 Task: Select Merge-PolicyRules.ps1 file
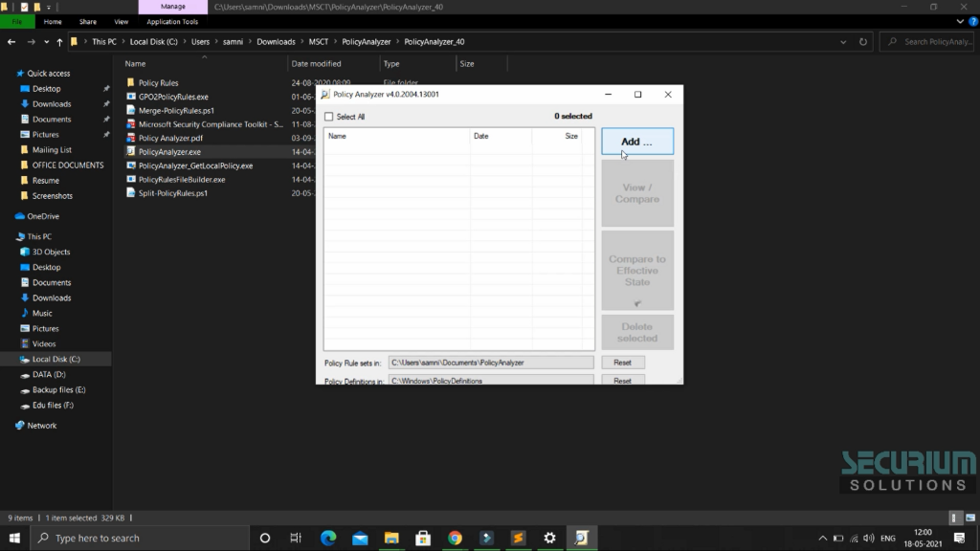pyautogui.click(x=176, y=111)
